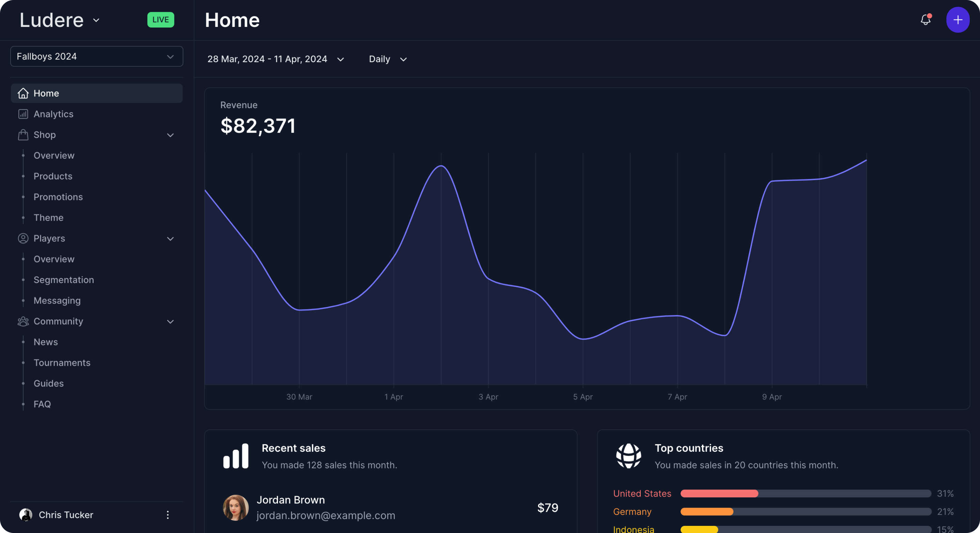Open the Tournaments page

pyautogui.click(x=62, y=363)
